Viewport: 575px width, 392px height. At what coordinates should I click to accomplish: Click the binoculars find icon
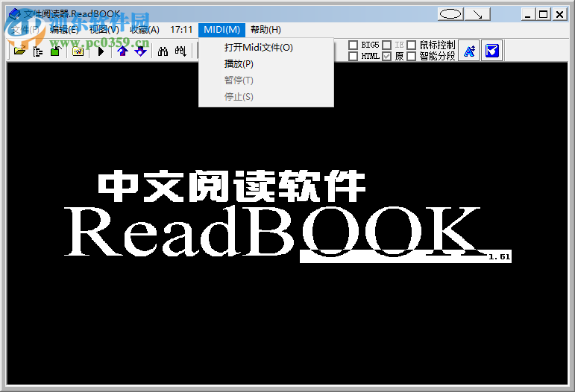[x=163, y=51]
